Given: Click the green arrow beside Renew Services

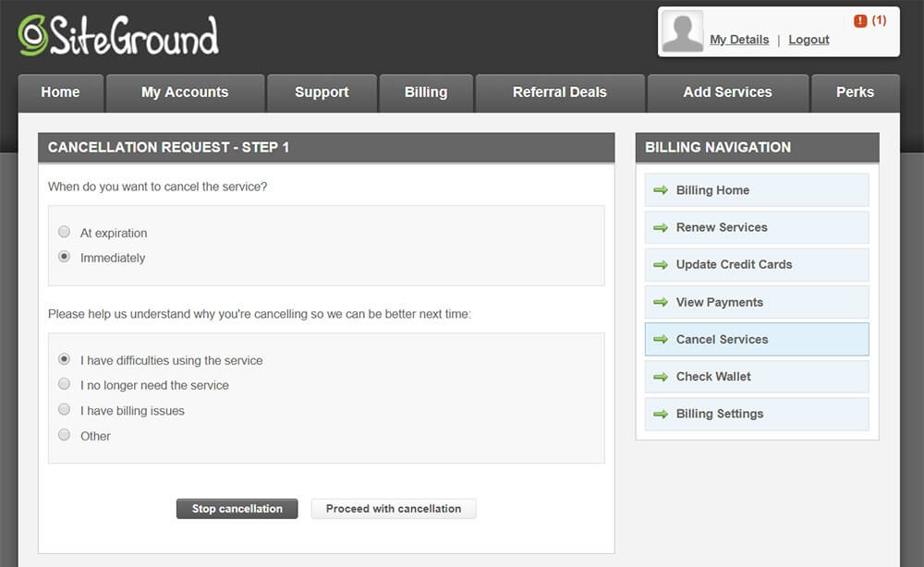Looking at the screenshot, I should tap(661, 227).
